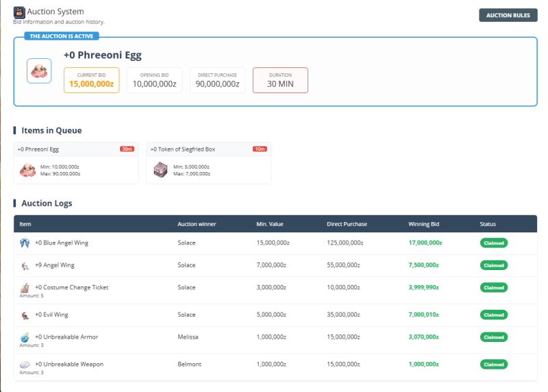Select the Opening Bid 10,000,000z box
This screenshot has height=392, width=548.
[155, 80]
